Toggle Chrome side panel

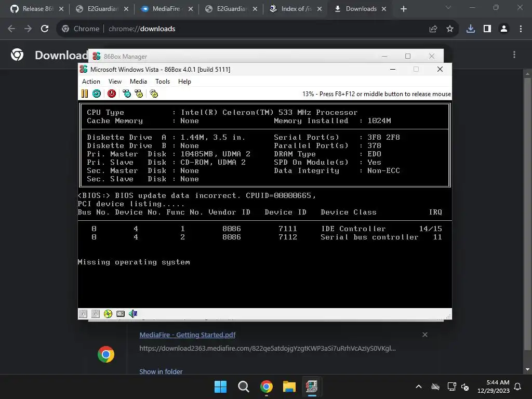point(487,29)
